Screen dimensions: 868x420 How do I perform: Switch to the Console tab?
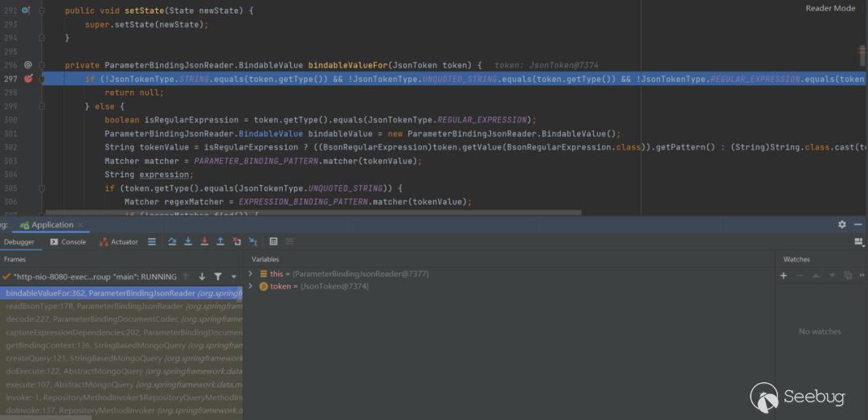click(68, 241)
